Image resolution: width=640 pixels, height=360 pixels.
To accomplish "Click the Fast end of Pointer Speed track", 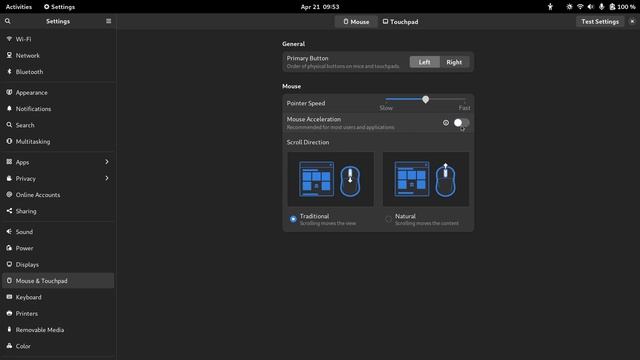I will click(x=464, y=99).
